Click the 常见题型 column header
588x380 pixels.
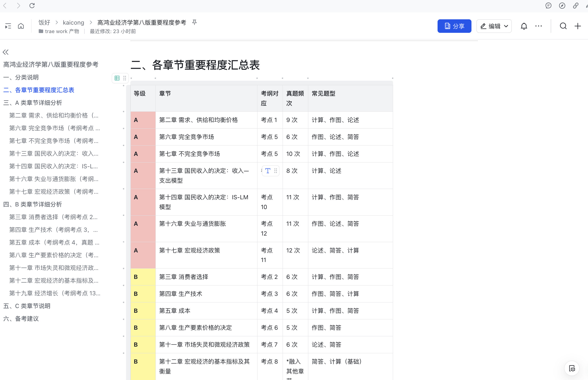(350, 98)
